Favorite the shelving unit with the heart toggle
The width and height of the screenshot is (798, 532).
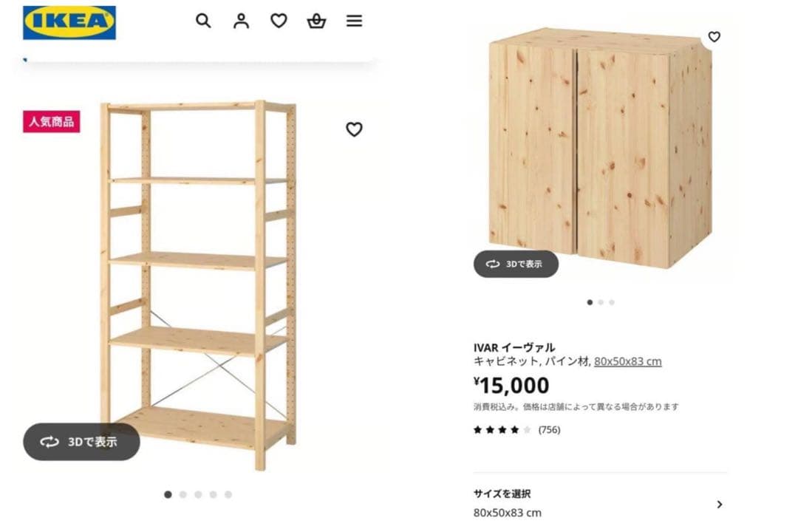click(355, 129)
